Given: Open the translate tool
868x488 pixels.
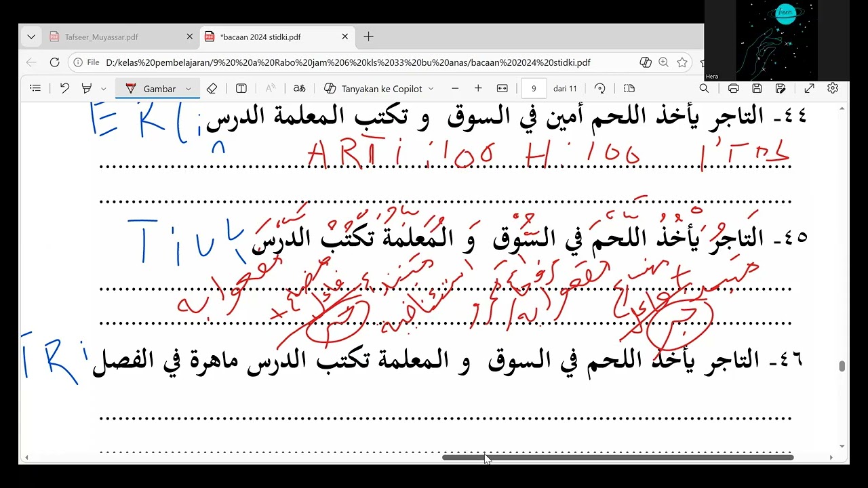Looking at the screenshot, I should (299, 88).
